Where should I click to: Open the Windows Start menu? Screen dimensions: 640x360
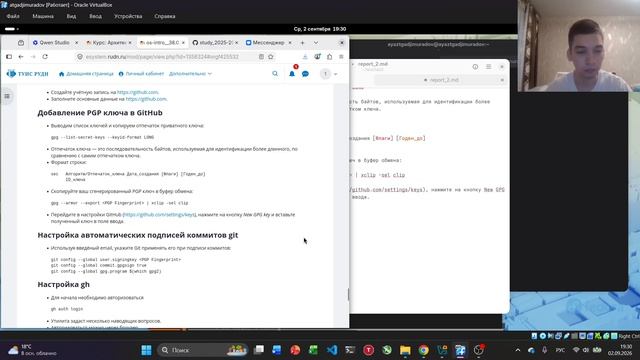tap(146, 350)
